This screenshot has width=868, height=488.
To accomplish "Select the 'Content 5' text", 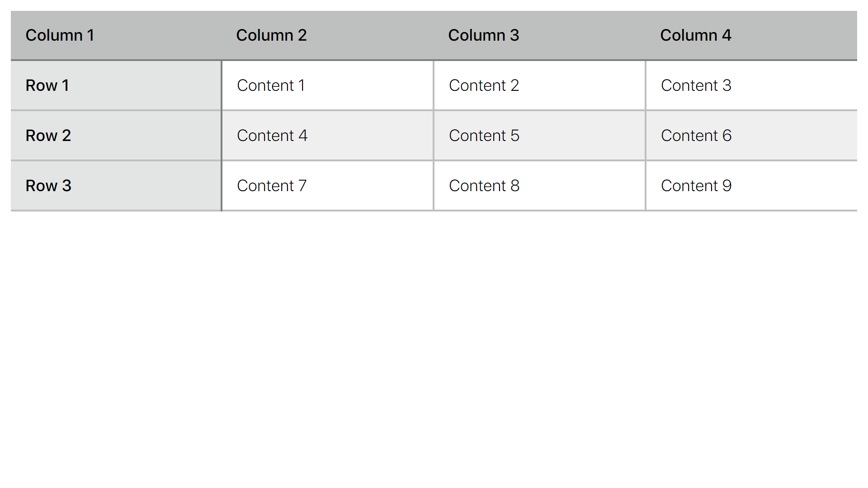I will 484,136.
